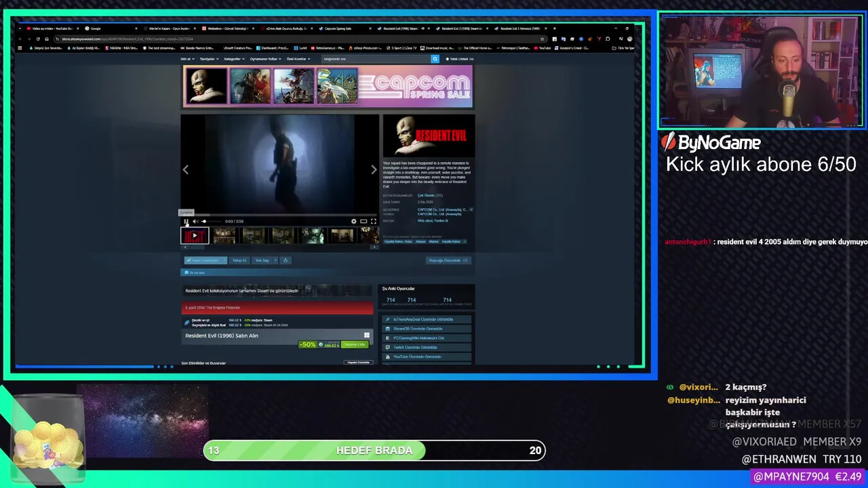Click the store search input field
Viewport: 868px width, 488px height.
click(376, 59)
